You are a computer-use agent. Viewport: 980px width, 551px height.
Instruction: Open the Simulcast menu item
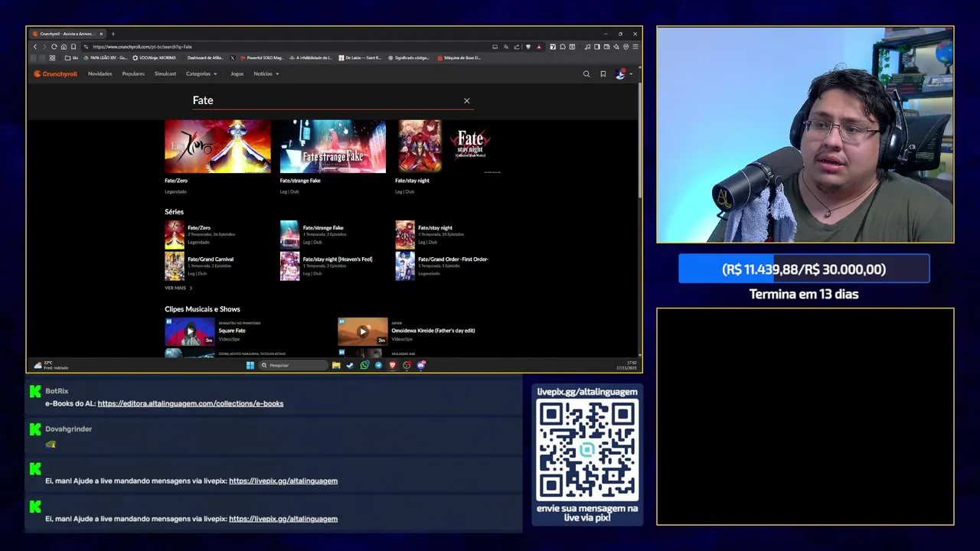165,74
